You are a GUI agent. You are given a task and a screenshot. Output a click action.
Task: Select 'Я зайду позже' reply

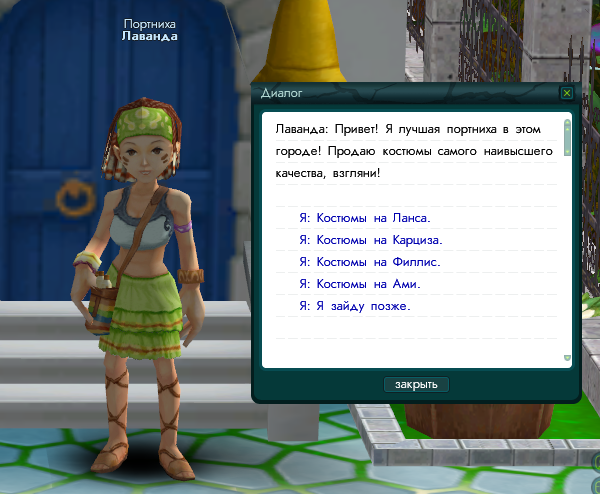(354, 306)
